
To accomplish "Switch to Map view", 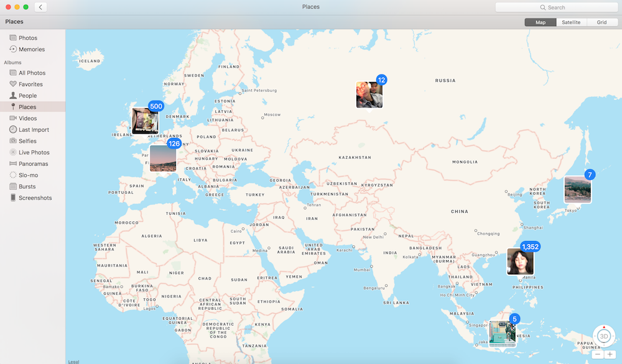I will (x=541, y=22).
